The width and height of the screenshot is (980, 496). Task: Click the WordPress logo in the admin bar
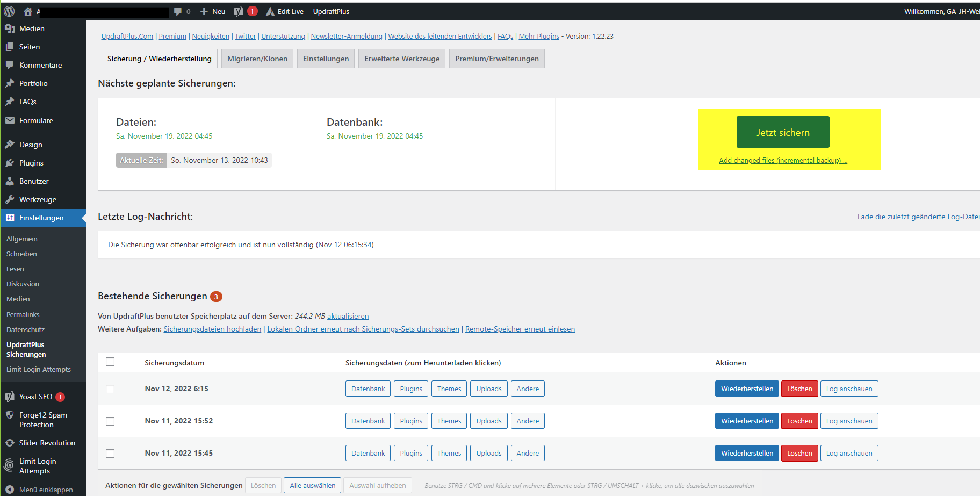(9, 11)
